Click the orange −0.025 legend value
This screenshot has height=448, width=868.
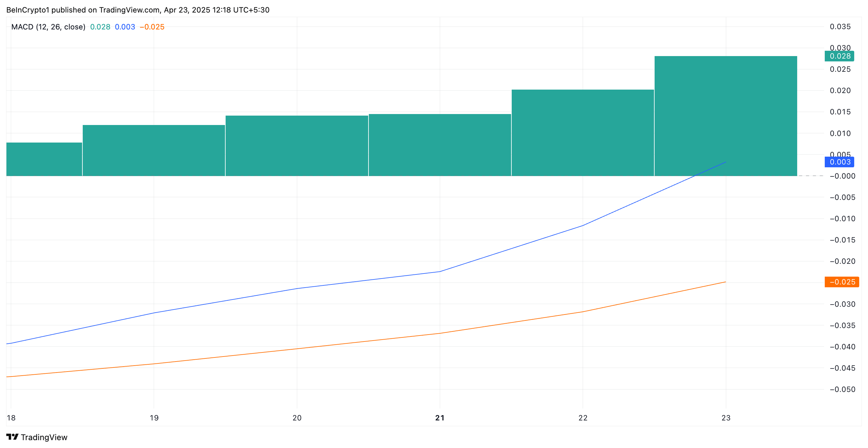[152, 27]
